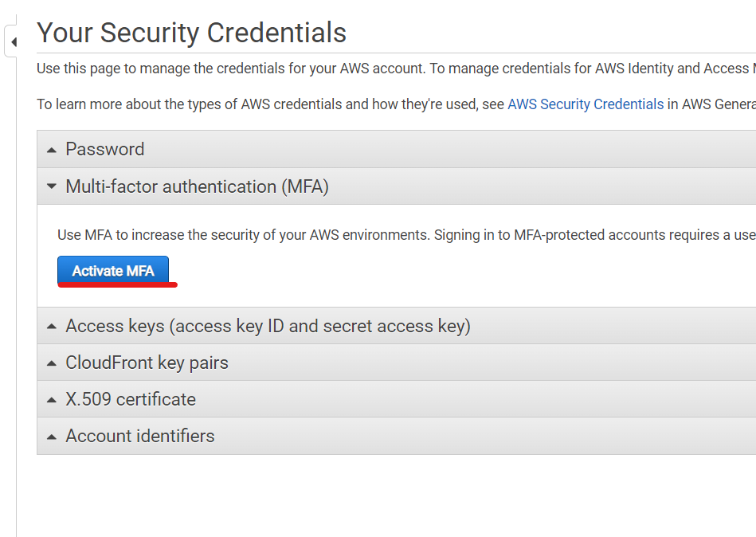Screen dimensions: 756x537
Task: Collapse the left navigation pane arrow
Action: (14, 42)
